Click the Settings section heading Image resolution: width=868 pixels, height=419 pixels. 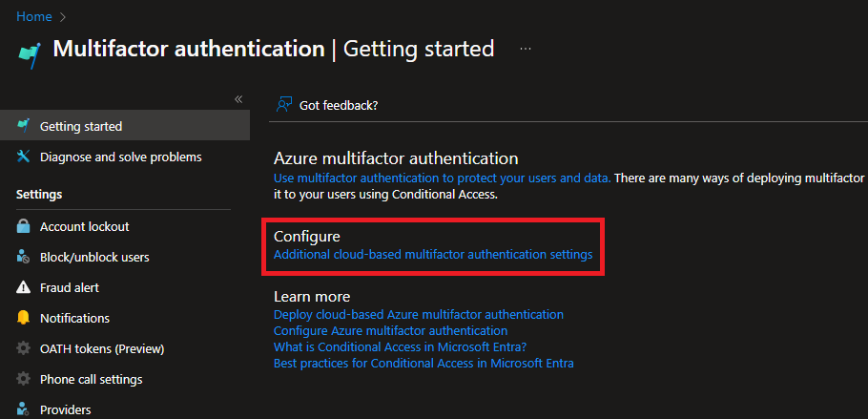point(39,195)
